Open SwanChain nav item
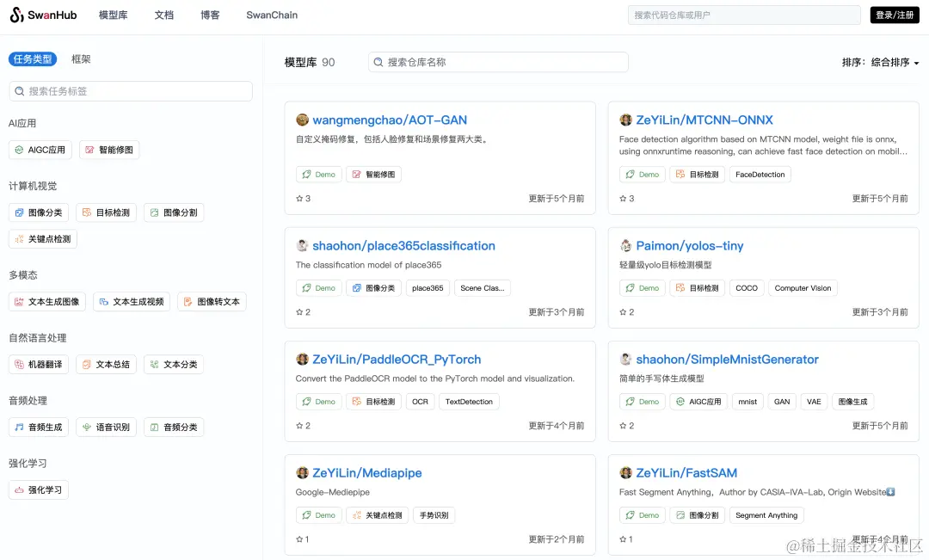Image resolution: width=929 pixels, height=560 pixels. pos(272,15)
